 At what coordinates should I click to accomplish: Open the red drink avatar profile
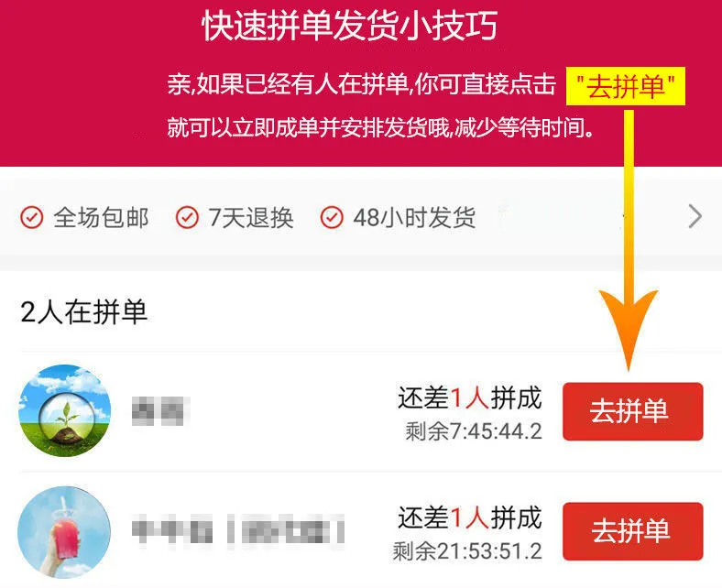(x=64, y=532)
